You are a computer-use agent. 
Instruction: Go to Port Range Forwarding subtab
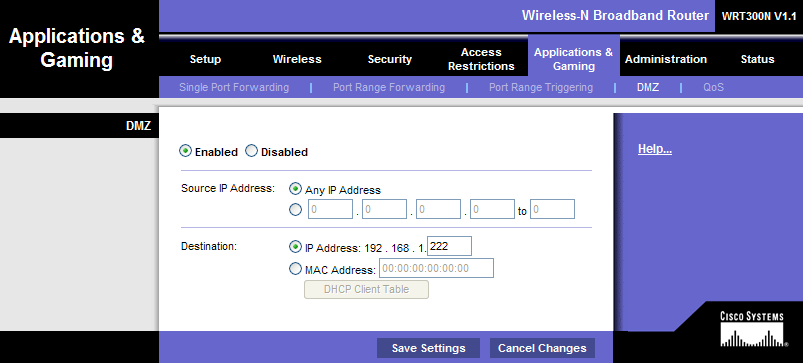point(389,88)
